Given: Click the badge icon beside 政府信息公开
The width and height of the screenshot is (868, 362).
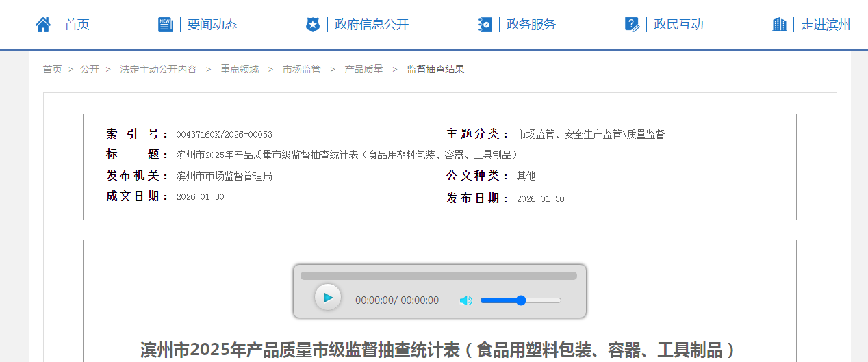Looking at the screenshot, I should 313,25.
